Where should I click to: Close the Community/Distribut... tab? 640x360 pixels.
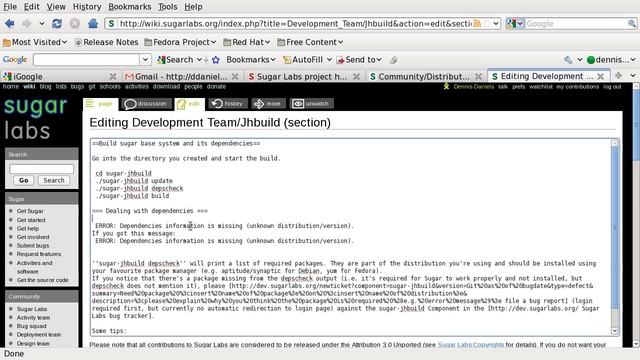(x=478, y=76)
